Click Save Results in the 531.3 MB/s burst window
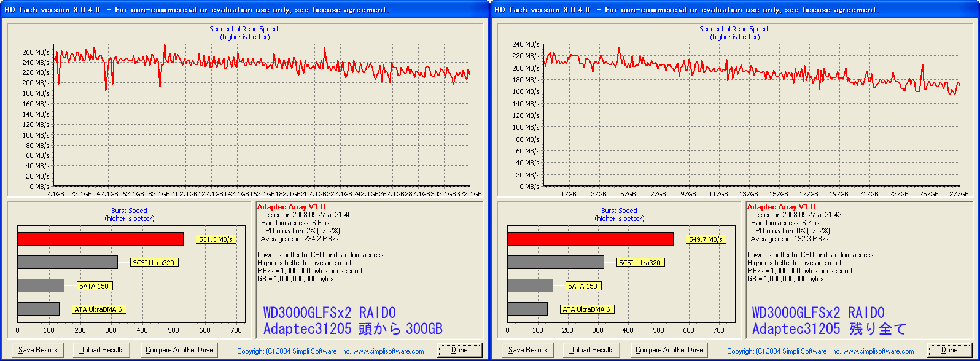 37,350
